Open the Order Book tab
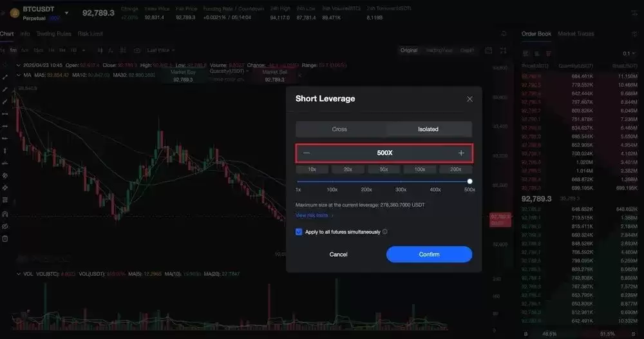The width and height of the screenshot is (644, 339). [536, 34]
